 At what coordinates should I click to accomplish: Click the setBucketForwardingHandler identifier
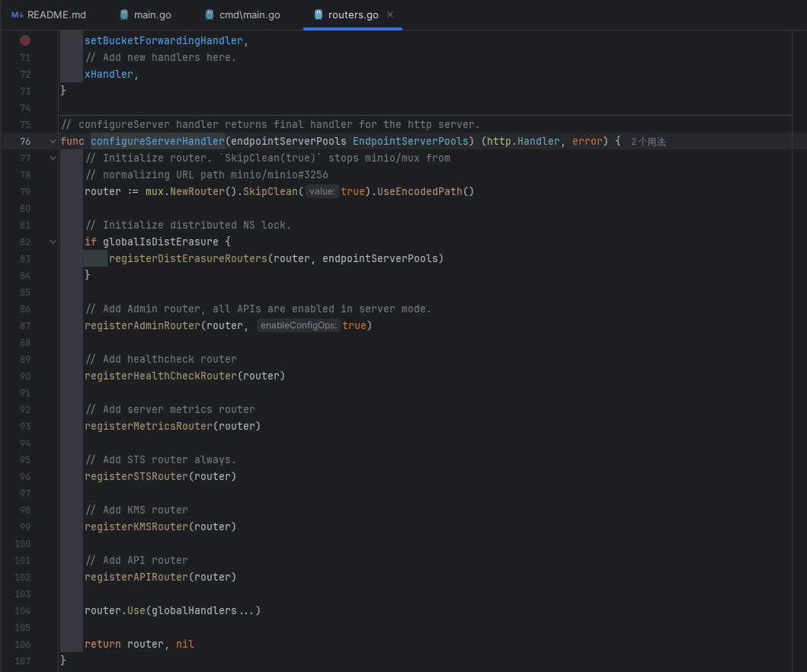coord(164,40)
